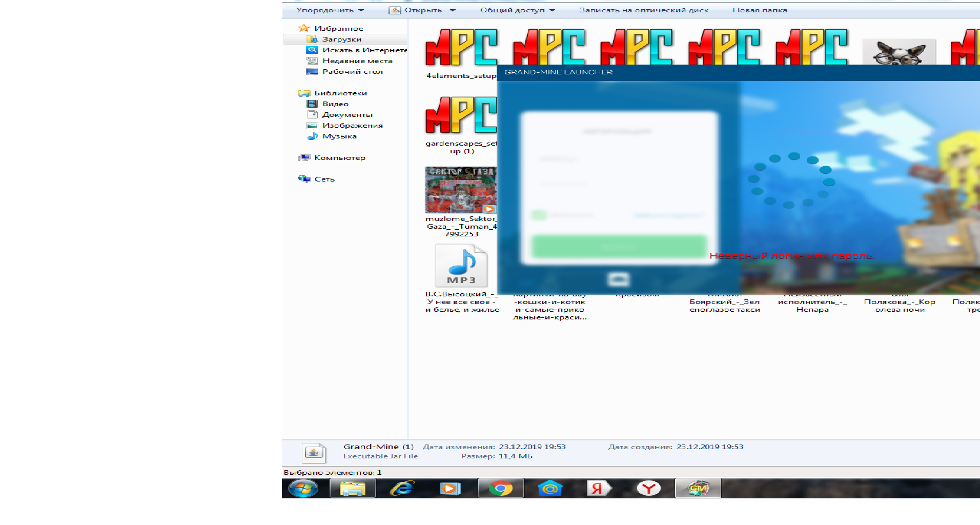Click the Документы page icon
The width and height of the screenshot is (980, 525).
pyautogui.click(x=312, y=114)
